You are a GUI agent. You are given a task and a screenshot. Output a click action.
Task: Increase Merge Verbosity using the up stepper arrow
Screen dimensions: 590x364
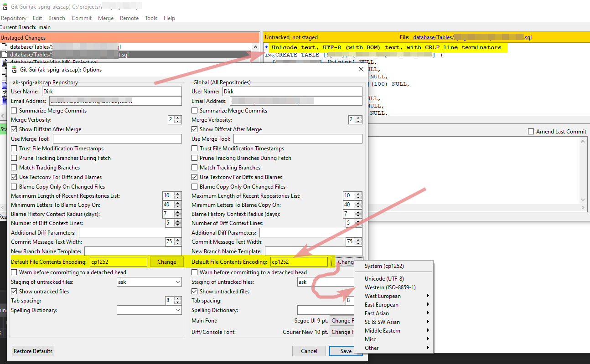point(177,118)
